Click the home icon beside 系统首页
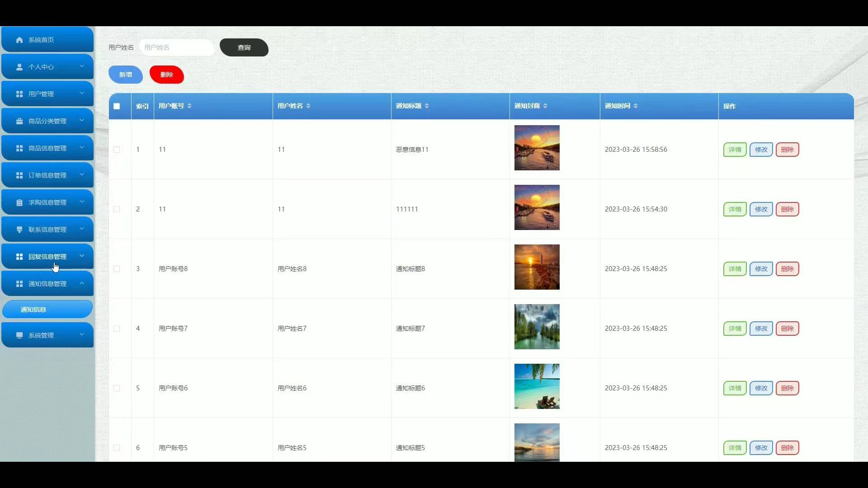 [x=19, y=40]
